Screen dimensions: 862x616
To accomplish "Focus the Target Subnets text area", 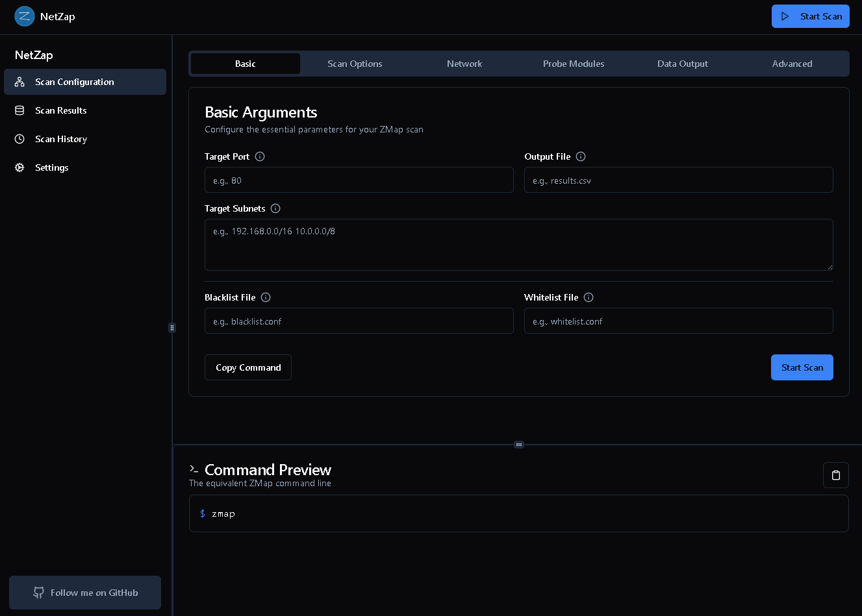I will click(519, 245).
